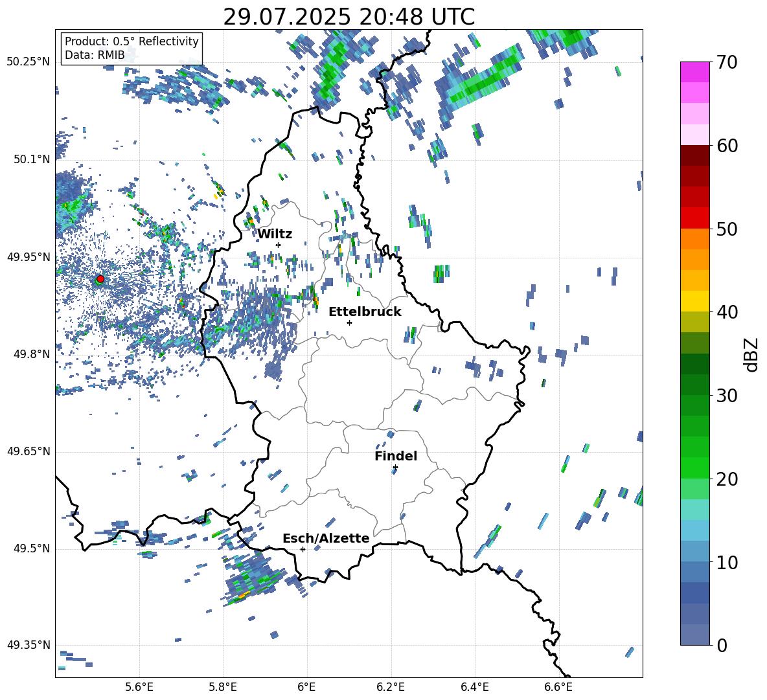Click the 50.1°N latitude label

click(32, 159)
